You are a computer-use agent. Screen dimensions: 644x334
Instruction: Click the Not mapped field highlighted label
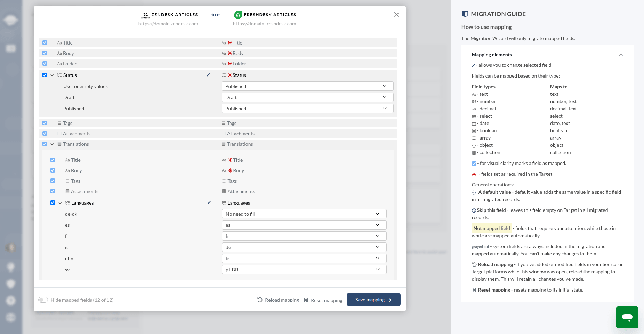coord(492,228)
